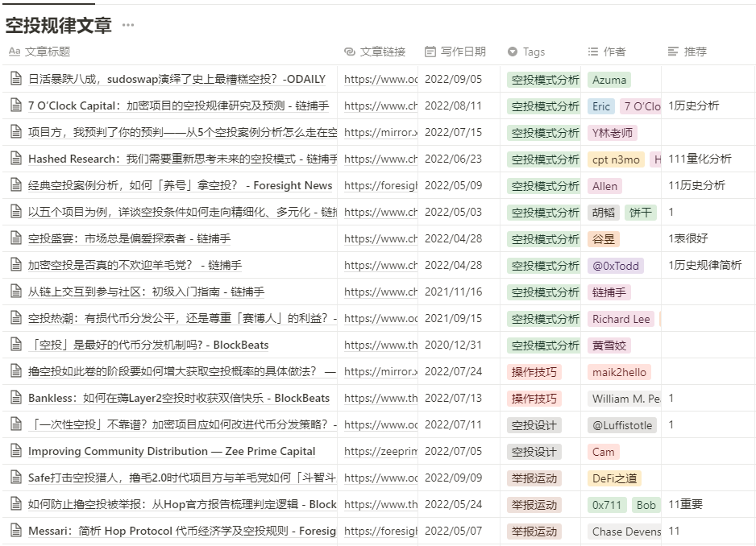Select the 饼干 author tag
The height and width of the screenshot is (546, 756).
pyautogui.click(x=640, y=213)
